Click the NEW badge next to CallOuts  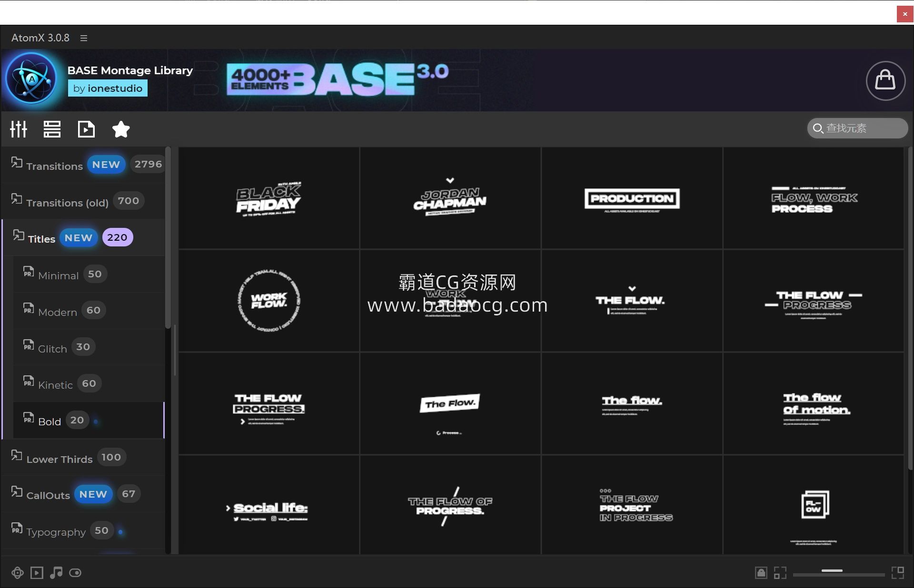93,494
